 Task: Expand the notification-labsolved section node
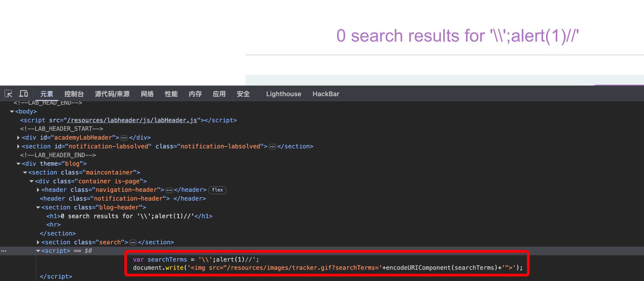(18, 147)
